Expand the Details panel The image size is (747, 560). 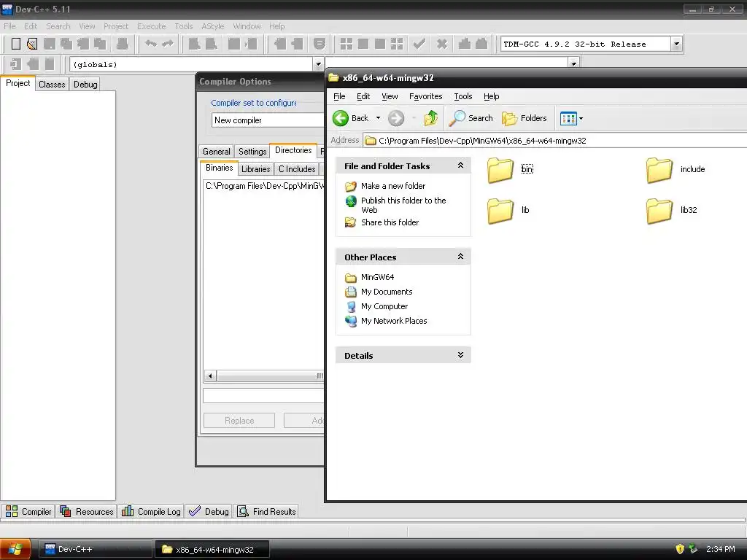[460, 355]
